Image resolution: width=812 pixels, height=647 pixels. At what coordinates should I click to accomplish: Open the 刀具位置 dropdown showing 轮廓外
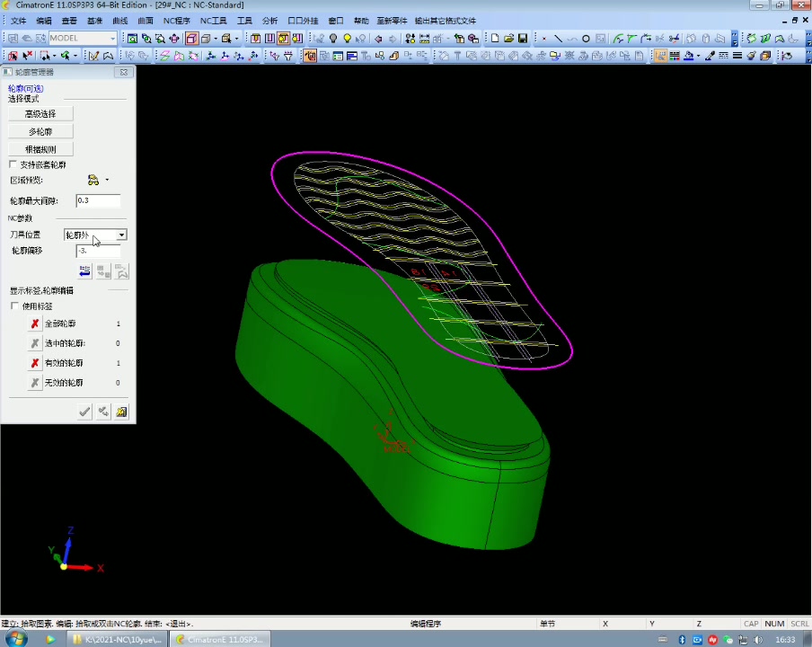pyautogui.click(x=121, y=235)
